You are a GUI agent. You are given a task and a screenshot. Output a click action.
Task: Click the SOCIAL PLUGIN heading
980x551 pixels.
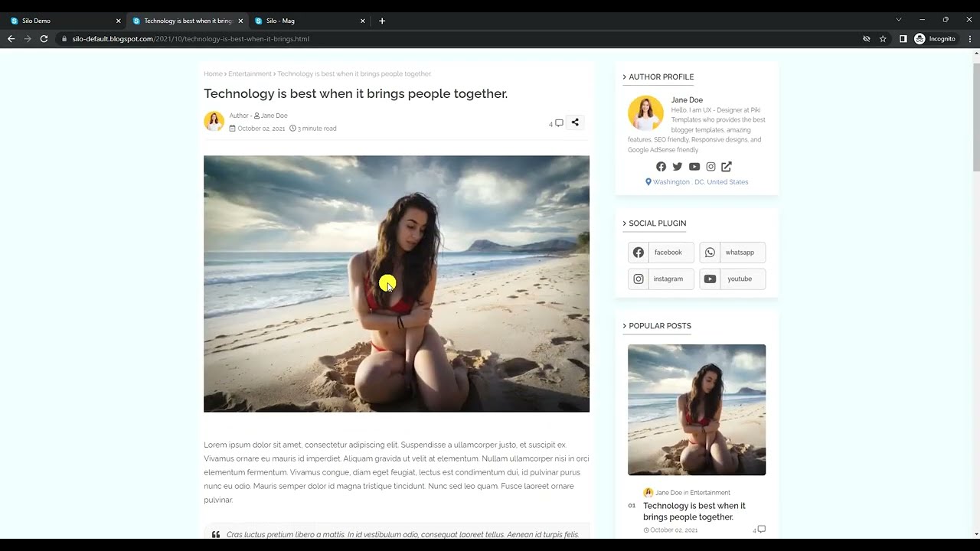(x=657, y=223)
